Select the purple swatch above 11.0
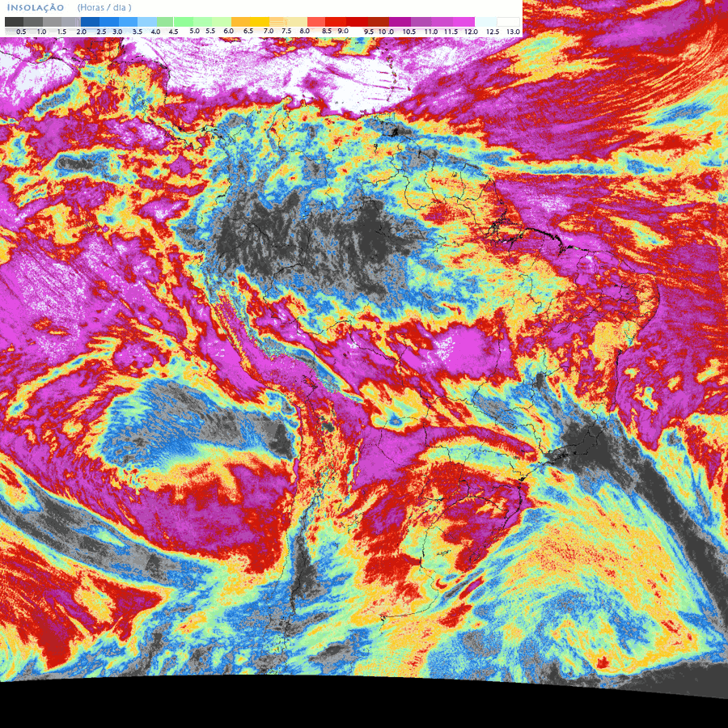This screenshot has height=728, width=728. 421,22
